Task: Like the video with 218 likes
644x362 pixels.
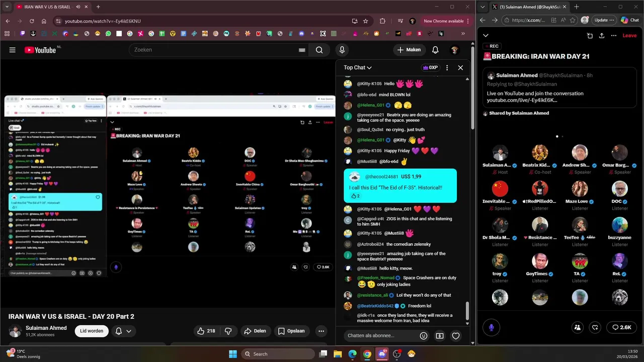Action: [x=206, y=331]
